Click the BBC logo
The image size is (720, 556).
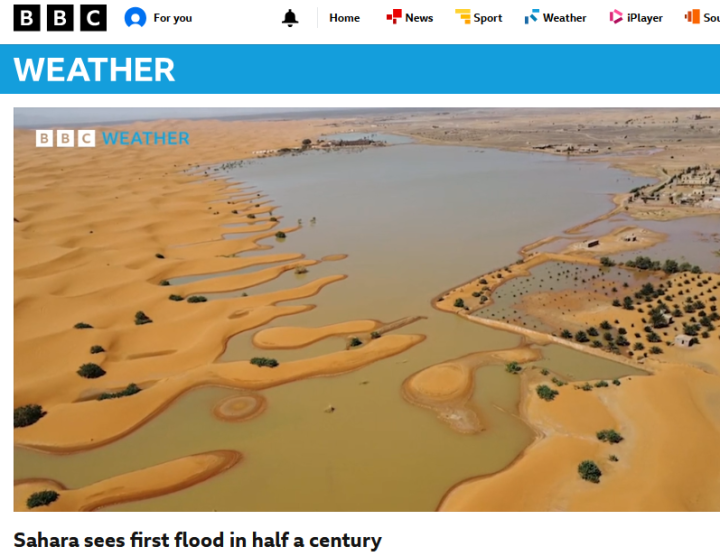pos(60,18)
